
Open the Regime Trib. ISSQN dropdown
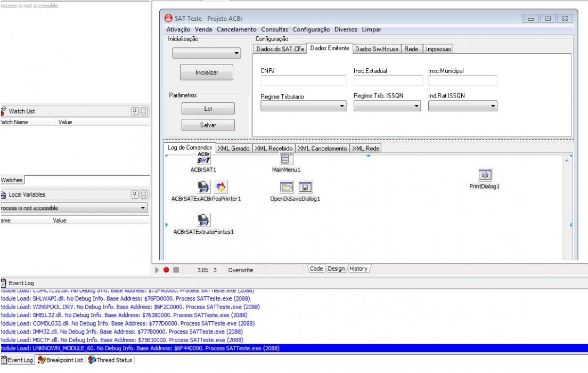click(x=387, y=106)
